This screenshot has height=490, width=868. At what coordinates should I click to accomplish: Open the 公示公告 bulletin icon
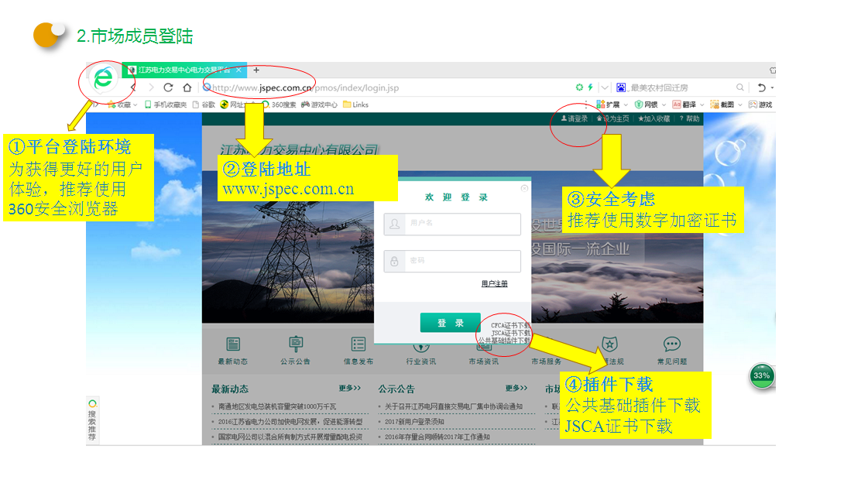click(295, 344)
